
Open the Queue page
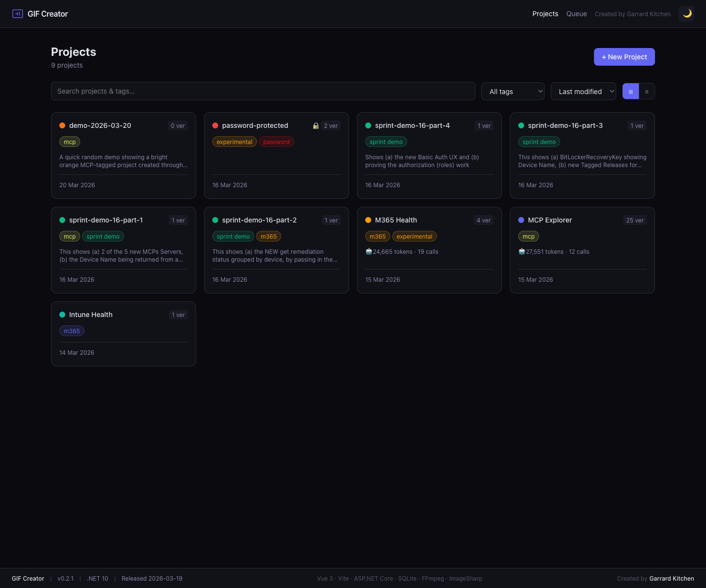click(x=576, y=14)
